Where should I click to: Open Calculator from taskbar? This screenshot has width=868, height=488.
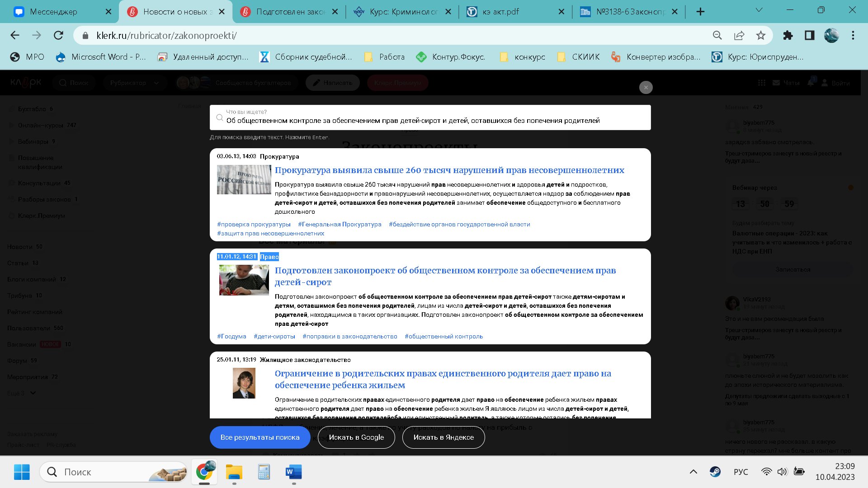pos(264,472)
